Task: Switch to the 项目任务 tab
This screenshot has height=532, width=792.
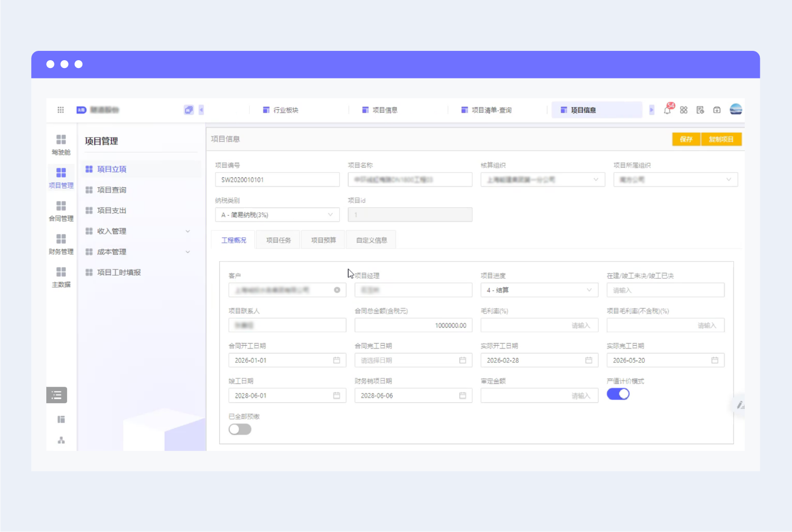Action: point(278,240)
